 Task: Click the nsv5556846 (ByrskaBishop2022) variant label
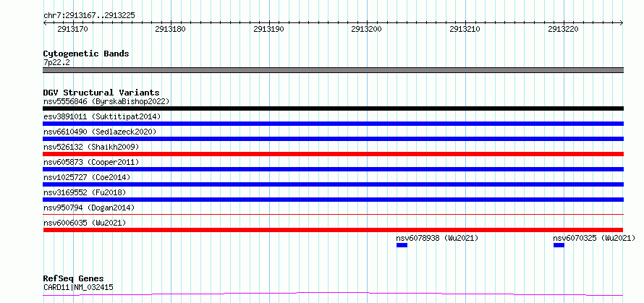point(106,101)
